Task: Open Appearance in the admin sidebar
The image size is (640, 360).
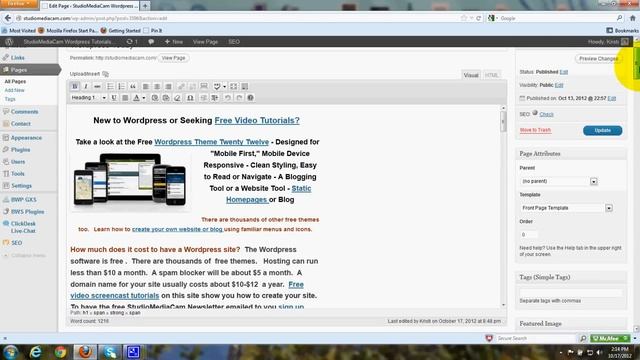Action: click(x=26, y=138)
